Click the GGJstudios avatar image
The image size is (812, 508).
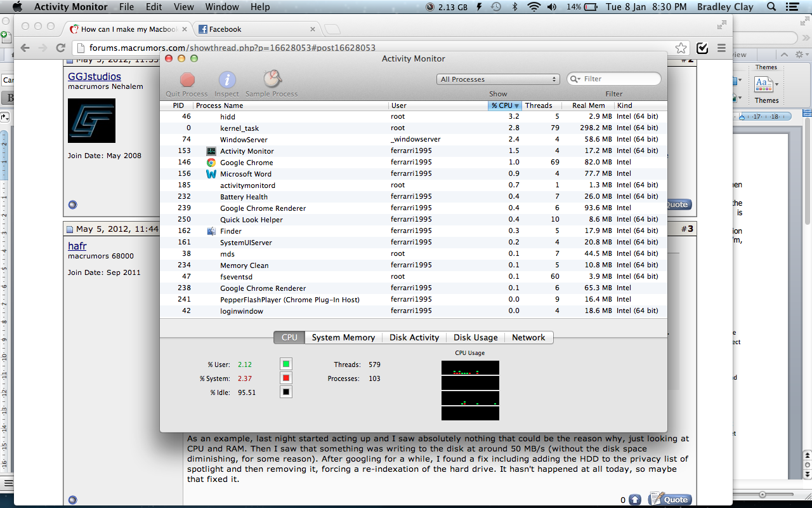coord(91,121)
